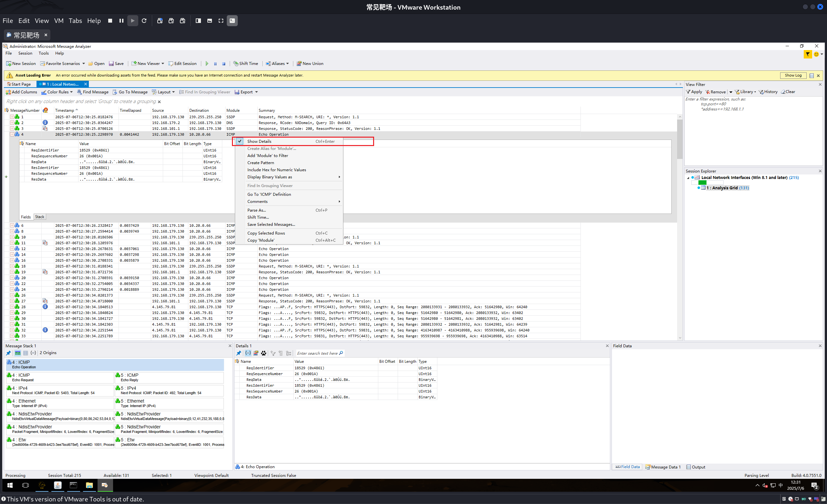The width and height of the screenshot is (827, 504).
Task: Click the Shift Time toolbar icon
Action: (236, 64)
